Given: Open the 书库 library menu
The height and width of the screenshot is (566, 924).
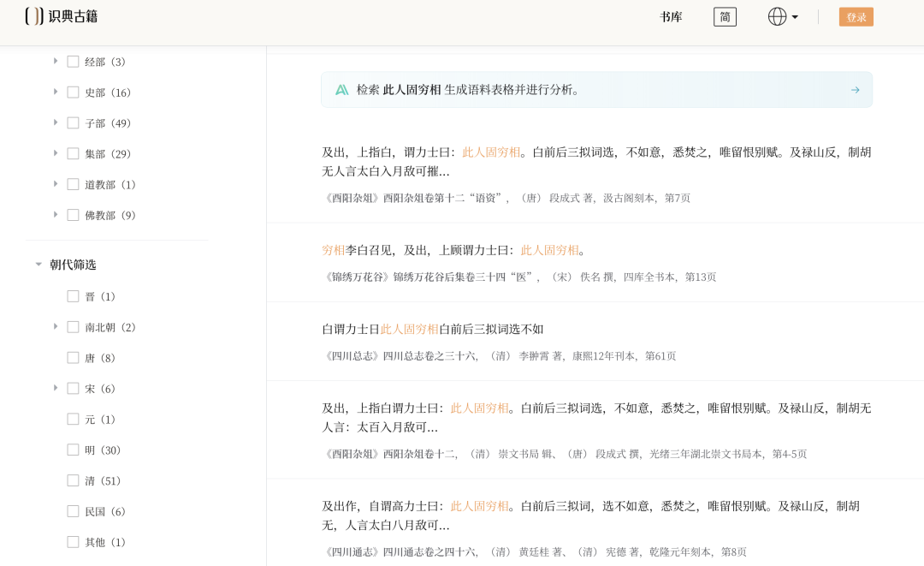Looking at the screenshot, I should [x=671, y=16].
